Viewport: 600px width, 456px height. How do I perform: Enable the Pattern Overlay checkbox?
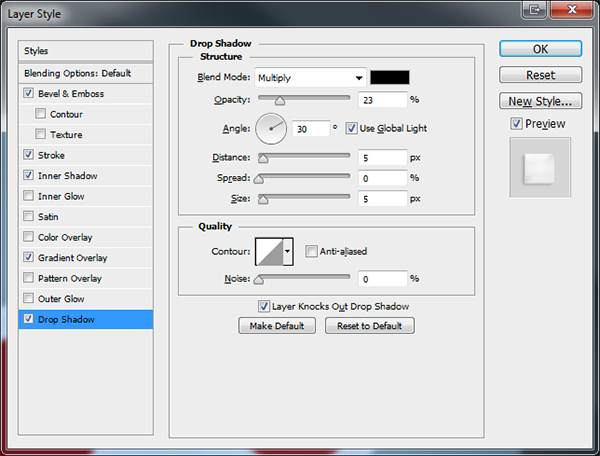pos(28,277)
